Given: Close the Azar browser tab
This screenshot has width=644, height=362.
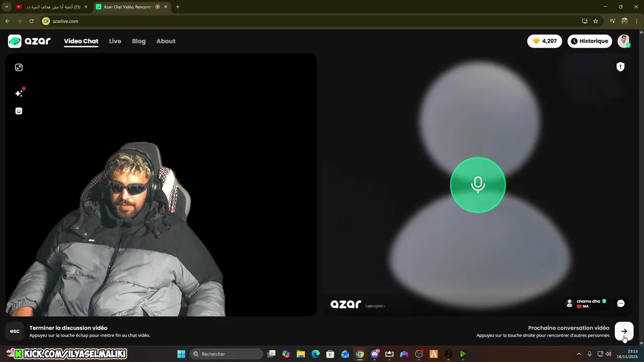Looking at the screenshot, I should point(166,7).
